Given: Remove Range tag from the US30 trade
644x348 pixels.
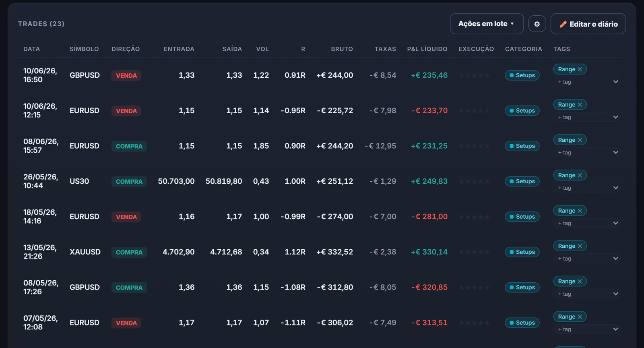Looking at the screenshot, I should 580,175.
